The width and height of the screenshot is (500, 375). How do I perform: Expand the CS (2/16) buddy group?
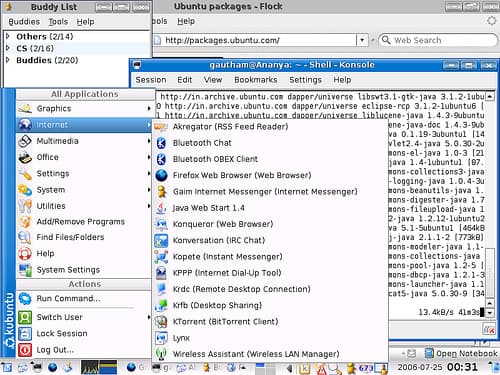click(8, 48)
